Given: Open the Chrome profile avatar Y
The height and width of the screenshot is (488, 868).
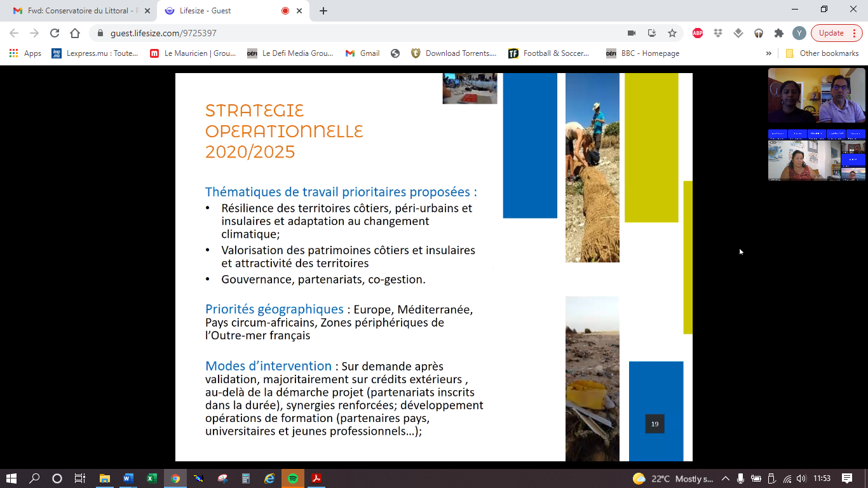Looking at the screenshot, I should [799, 33].
